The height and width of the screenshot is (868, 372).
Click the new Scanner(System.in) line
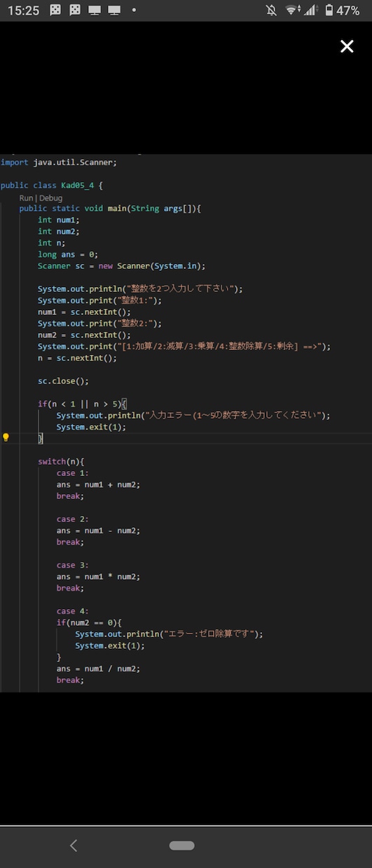tap(122, 266)
